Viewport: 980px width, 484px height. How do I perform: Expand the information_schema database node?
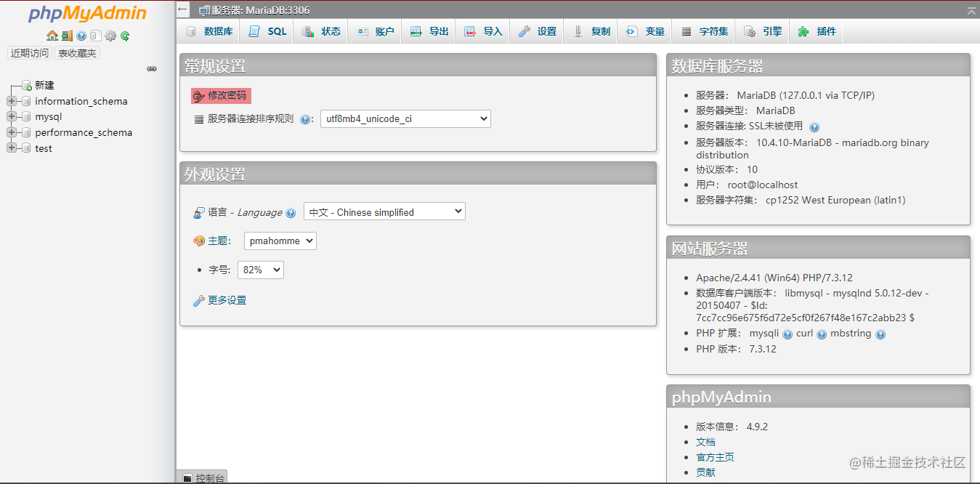[11, 102]
